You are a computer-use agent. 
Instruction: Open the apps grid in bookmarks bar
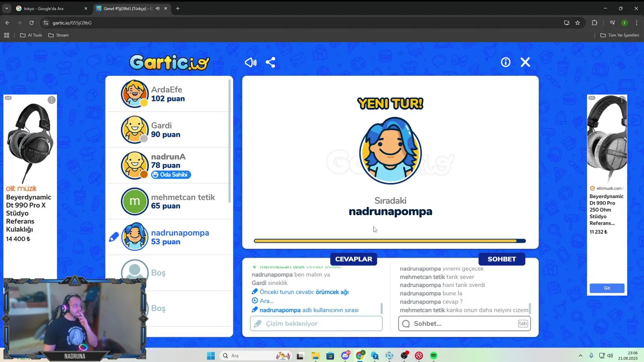[x=7, y=35]
